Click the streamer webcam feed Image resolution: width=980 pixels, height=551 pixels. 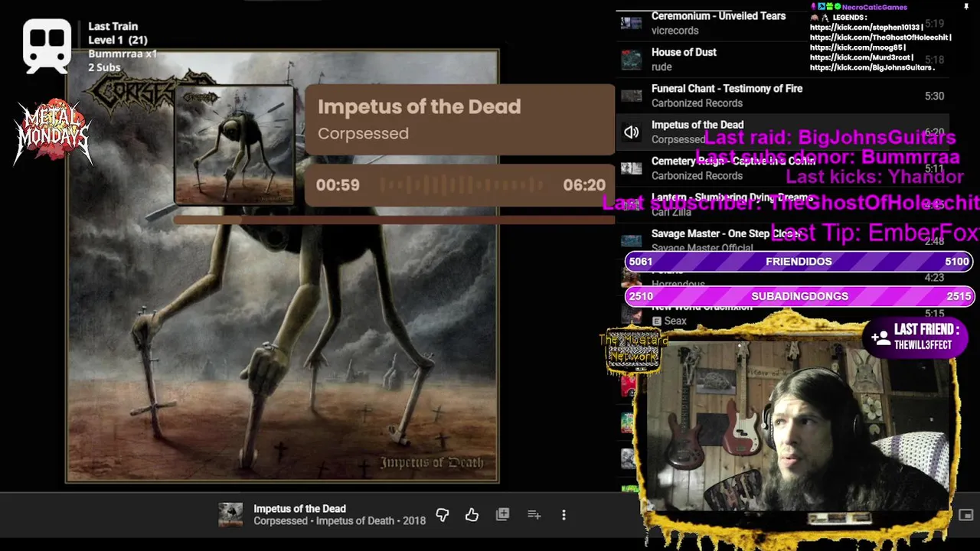796,425
